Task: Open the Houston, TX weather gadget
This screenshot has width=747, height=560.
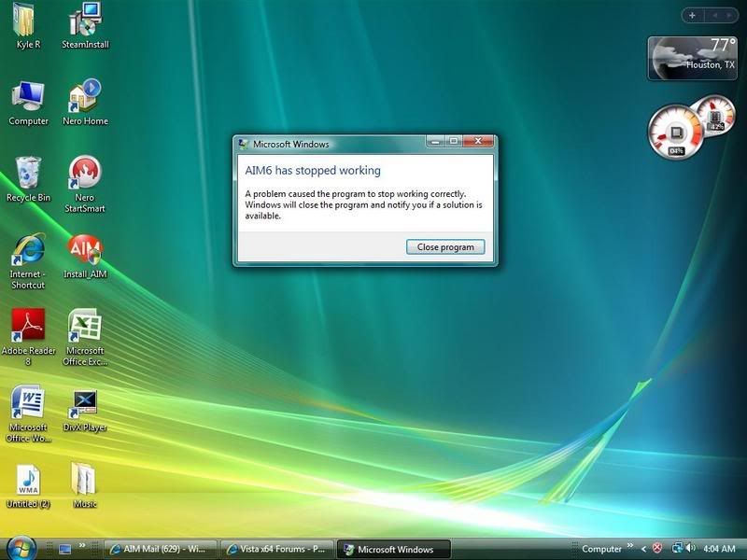Action: (x=692, y=58)
